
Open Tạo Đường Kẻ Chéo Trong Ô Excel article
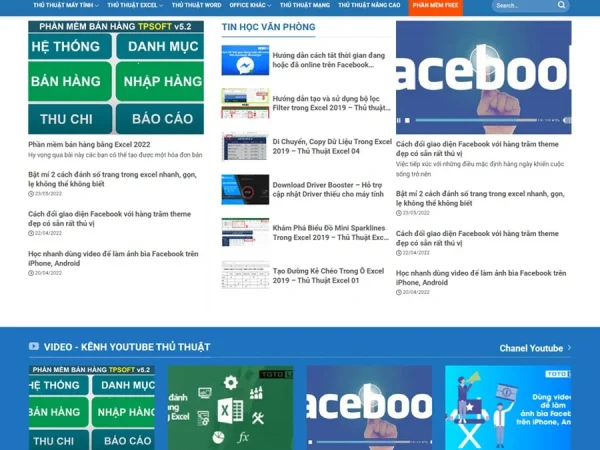[330, 275]
